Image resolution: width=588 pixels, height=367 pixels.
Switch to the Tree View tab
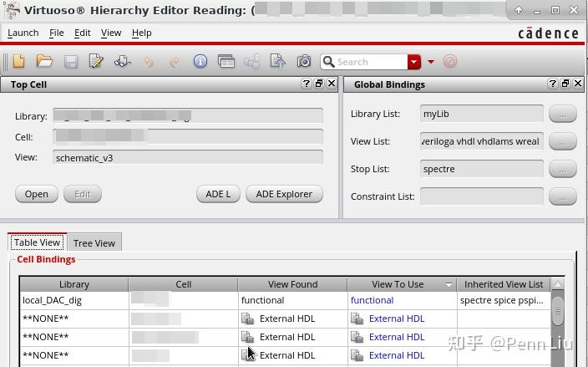[94, 242]
